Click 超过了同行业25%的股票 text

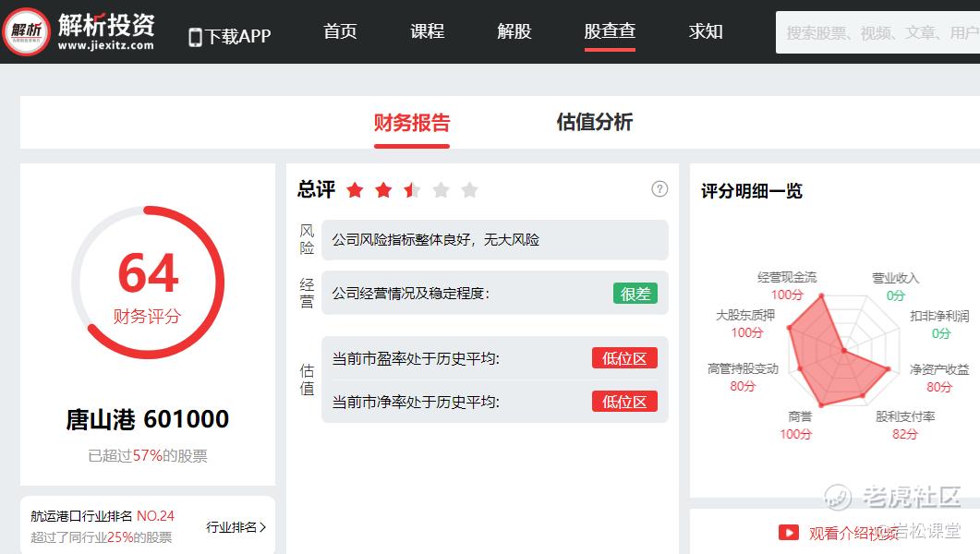pyautogui.click(x=102, y=537)
